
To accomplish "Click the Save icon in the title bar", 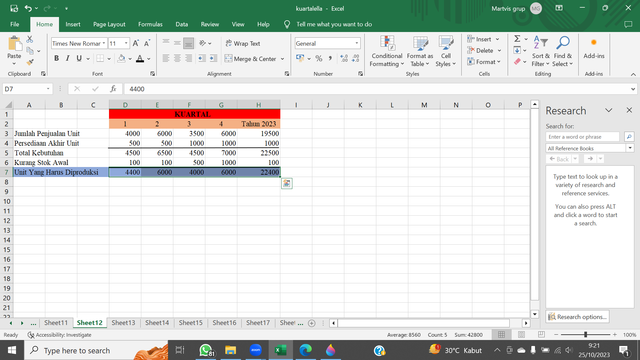I will pyautogui.click(x=14, y=8).
